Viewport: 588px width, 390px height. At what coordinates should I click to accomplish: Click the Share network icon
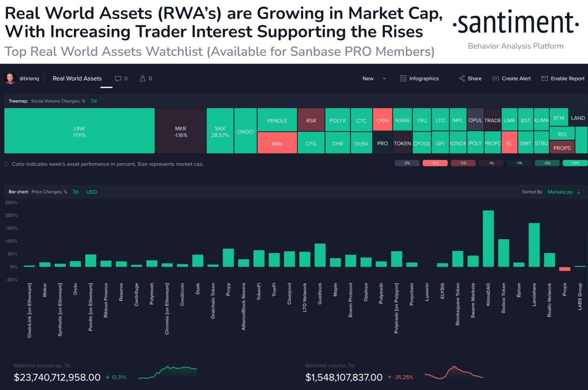coord(462,78)
